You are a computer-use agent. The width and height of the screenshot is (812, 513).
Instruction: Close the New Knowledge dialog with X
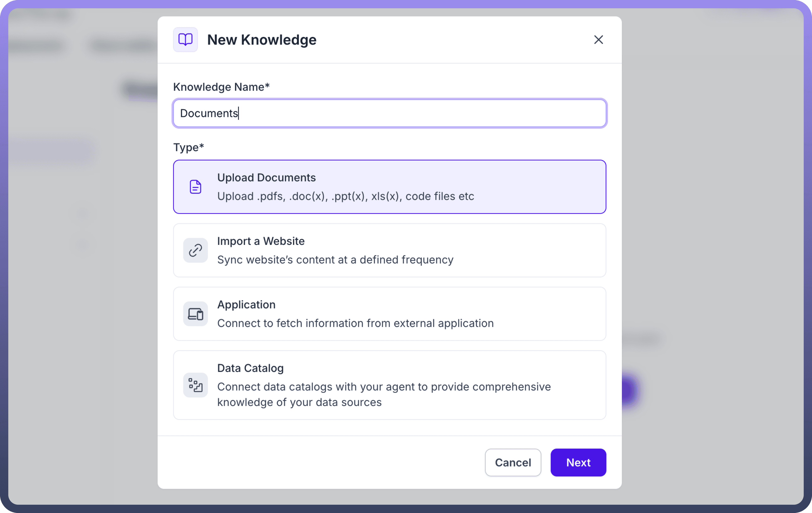[x=598, y=39]
